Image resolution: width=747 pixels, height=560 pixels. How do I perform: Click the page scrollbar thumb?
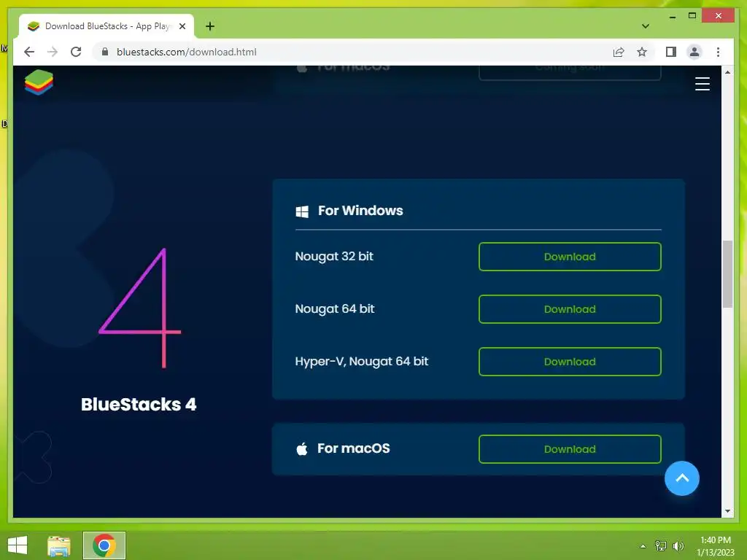pos(727,274)
